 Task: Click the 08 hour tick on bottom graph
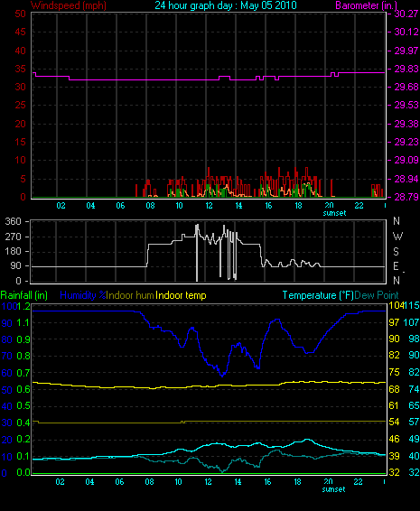(x=149, y=482)
